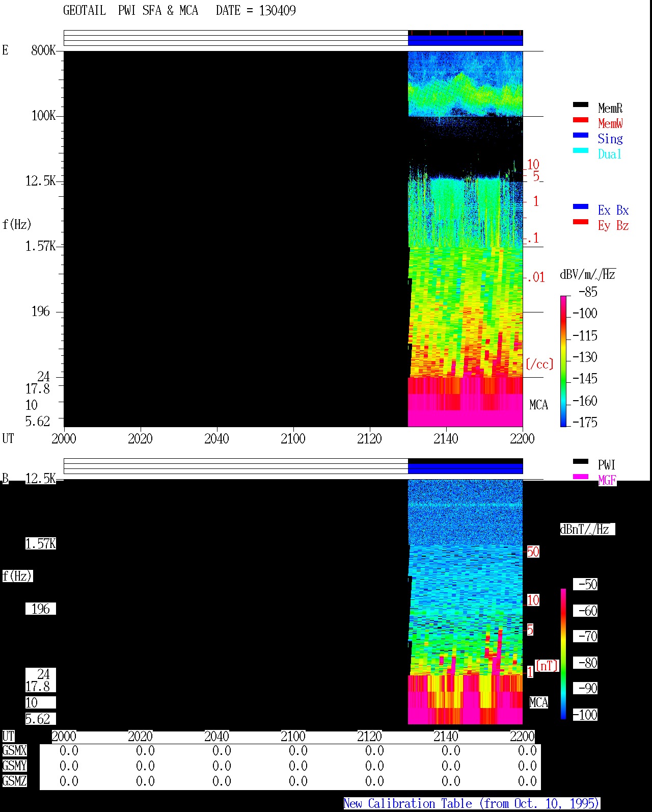Screen dimensions: 652x812
Task: Click the '2200' time tick under B panel
Action: pos(522,736)
